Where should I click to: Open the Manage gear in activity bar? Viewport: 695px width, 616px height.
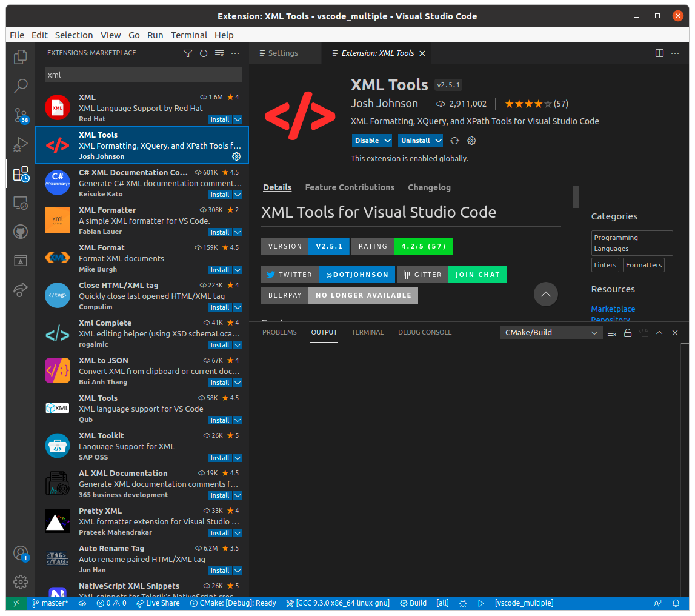(x=21, y=582)
